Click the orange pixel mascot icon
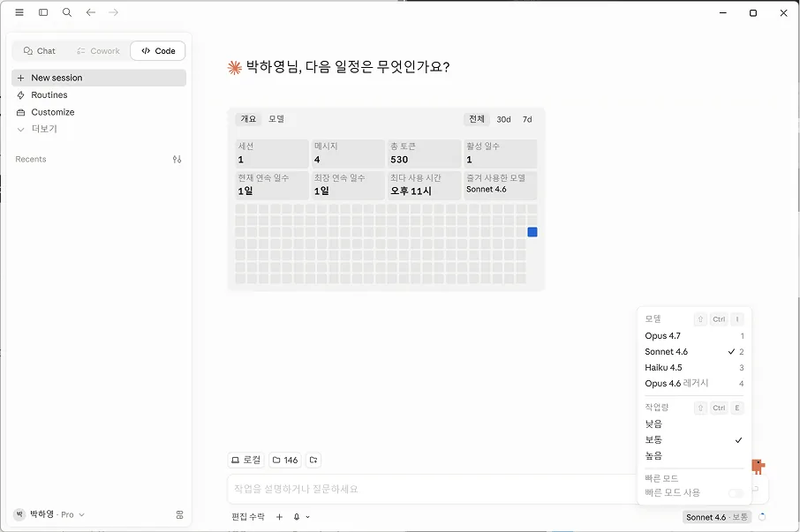 coord(758,466)
